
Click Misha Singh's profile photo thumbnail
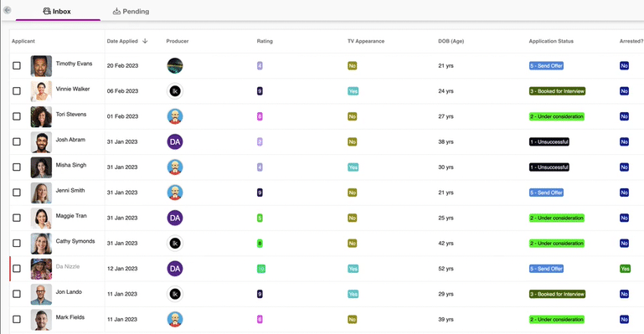coord(41,167)
